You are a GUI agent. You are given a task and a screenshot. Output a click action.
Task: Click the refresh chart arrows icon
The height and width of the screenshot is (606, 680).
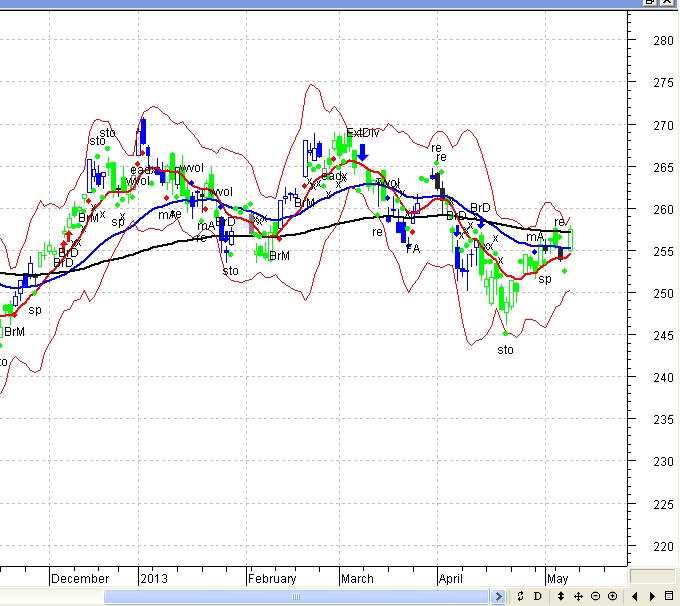[x=520, y=596]
